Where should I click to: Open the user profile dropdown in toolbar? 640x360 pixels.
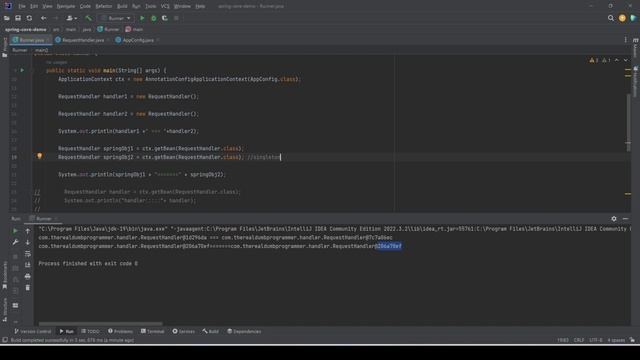click(71, 18)
